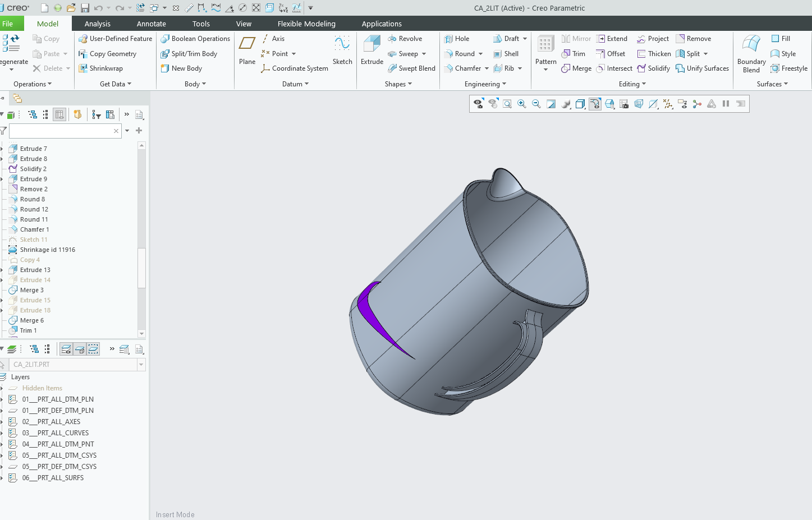The width and height of the screenshot is (812, 520).
Task: Click the Zoom In icon in graphics toolbar
Action: tap(522, 104)
